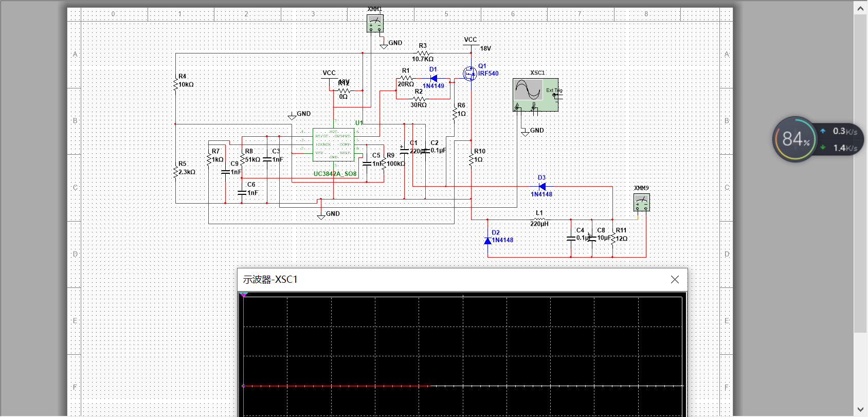Viewport: 868px width, 417px height.
Task: Click the IRF540 part label
Action: [488, 74]
